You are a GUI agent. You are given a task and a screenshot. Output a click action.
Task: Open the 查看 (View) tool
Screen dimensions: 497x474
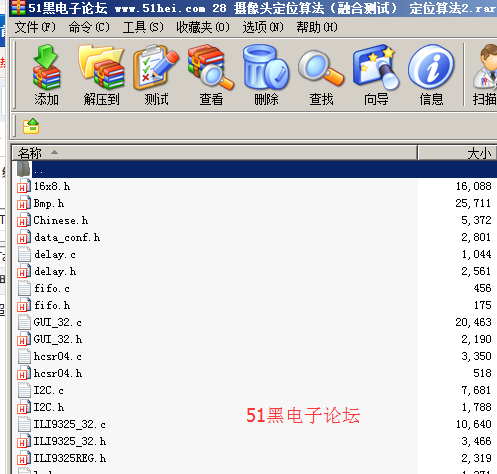[211, 75]
